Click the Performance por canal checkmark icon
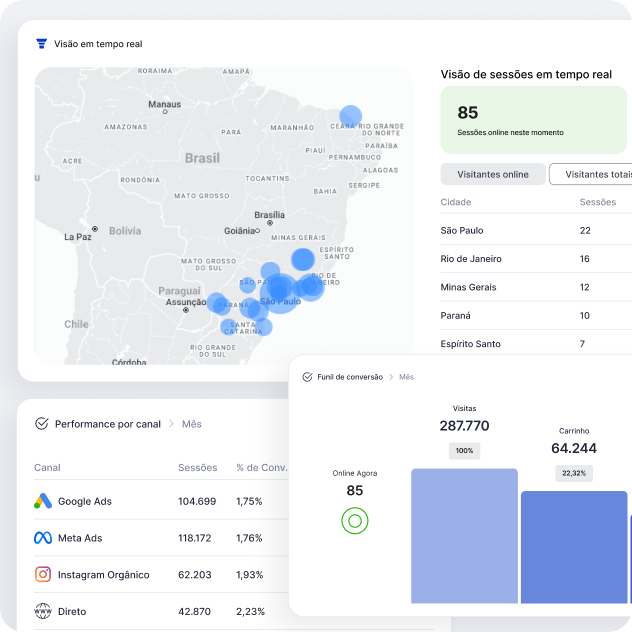Image resolution: width=632 pixels, height=632 pixels. coord(42,424)
